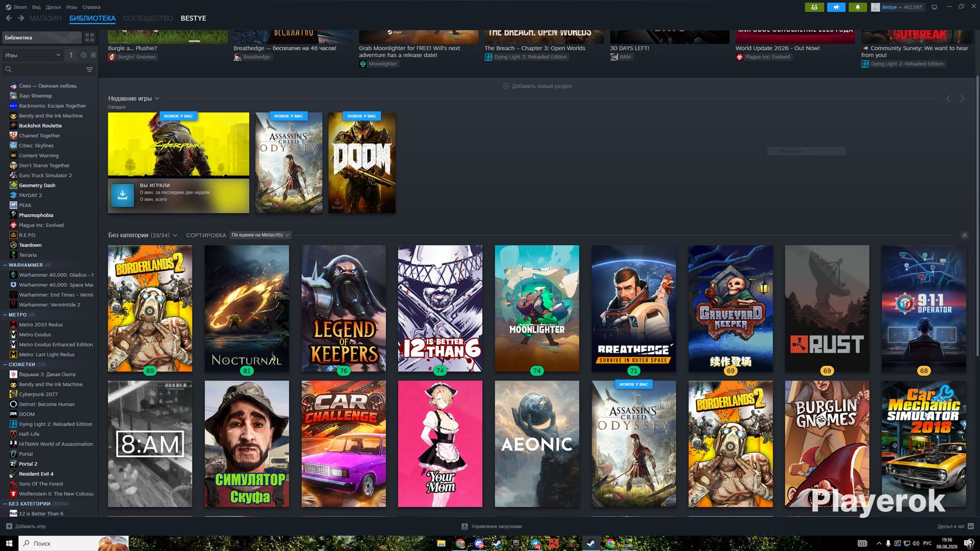Open the Steam menu
This screenshot has height=551, width=980.
pos(17,7)
